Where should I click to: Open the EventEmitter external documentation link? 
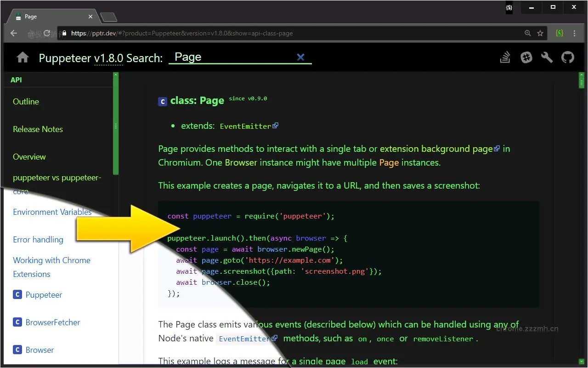(246, 126)
